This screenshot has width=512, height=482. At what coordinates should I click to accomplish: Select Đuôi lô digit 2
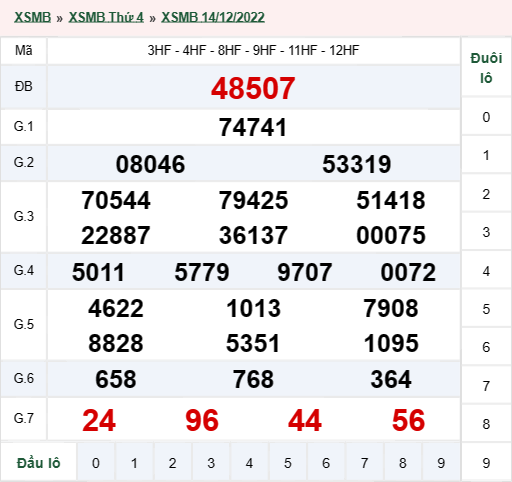[x=486, y=194]
